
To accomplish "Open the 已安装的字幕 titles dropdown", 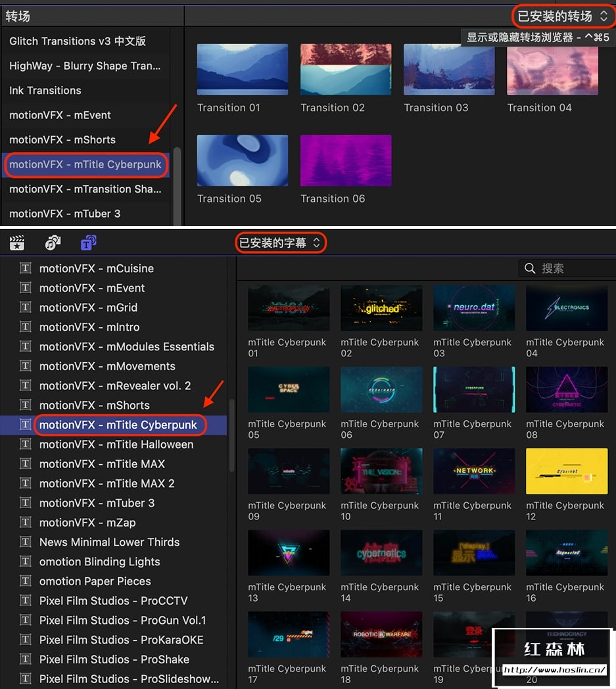I will [x=280, y=243].
